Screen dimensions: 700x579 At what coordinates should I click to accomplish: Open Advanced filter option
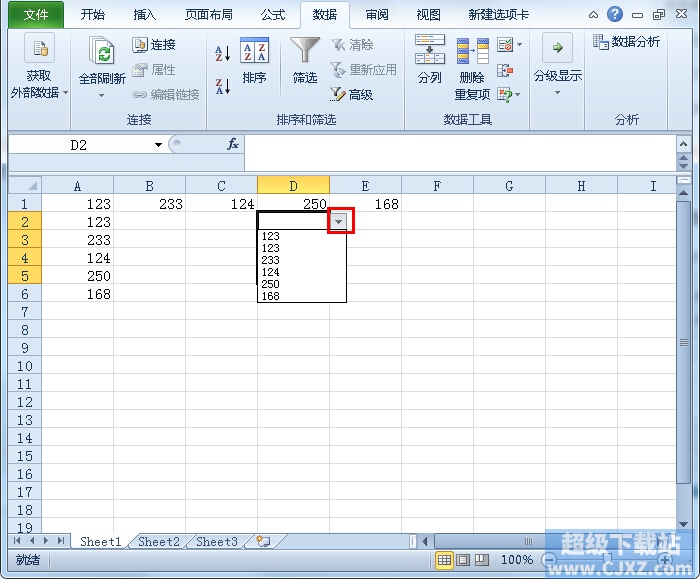(351, 94)
